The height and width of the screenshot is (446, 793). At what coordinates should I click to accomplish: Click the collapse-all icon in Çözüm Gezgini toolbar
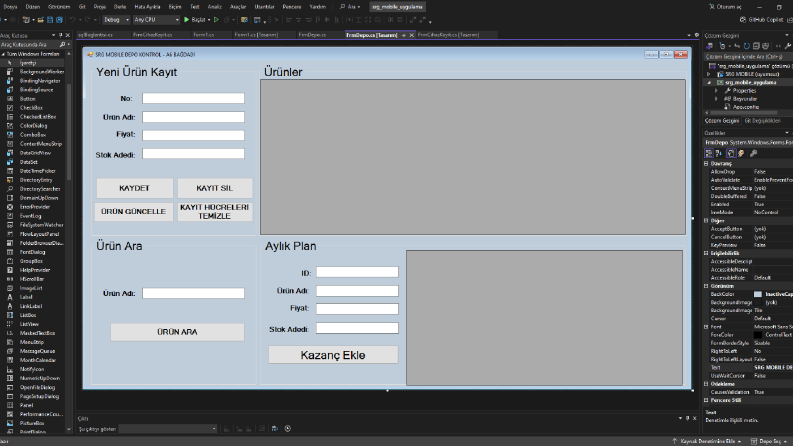pyautogui.click(x=756, y=46)
